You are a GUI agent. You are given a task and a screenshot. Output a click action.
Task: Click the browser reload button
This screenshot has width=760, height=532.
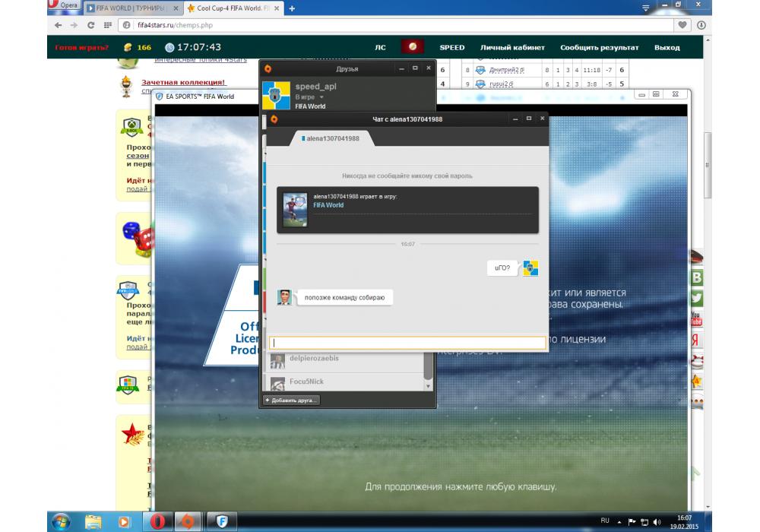90,24
